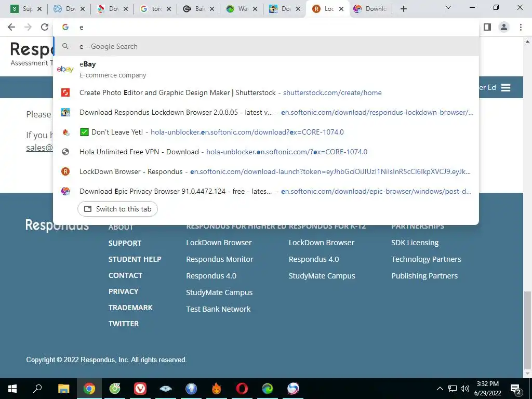Image resolution: width=532 pixels, height=399 pixels.
Task: Open the volume speaker tray icon
Action: 465,389
